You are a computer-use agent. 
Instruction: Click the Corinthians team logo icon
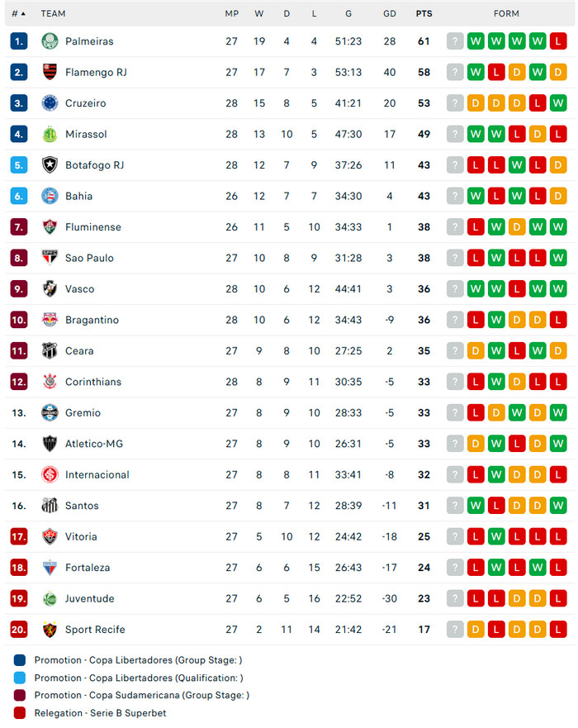click(x=50, y=382)
